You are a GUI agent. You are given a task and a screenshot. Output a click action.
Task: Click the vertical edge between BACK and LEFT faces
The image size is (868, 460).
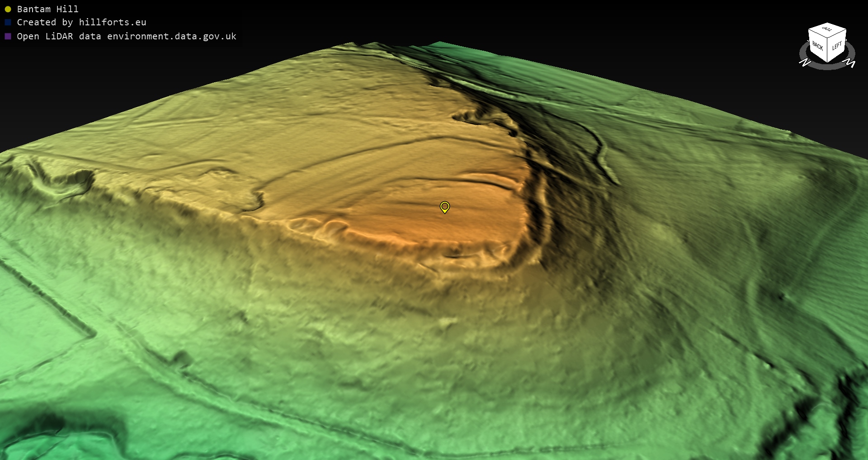(827, 51)
